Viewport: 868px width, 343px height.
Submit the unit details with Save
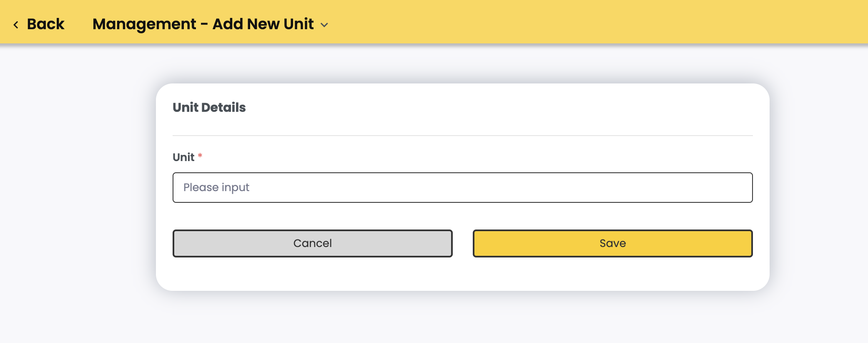(612, 243)
